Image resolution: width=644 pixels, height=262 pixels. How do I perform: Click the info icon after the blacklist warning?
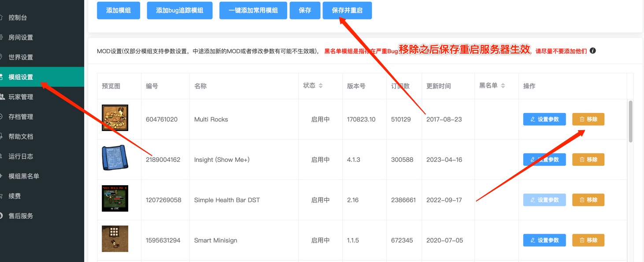click(x=593, y=51)
